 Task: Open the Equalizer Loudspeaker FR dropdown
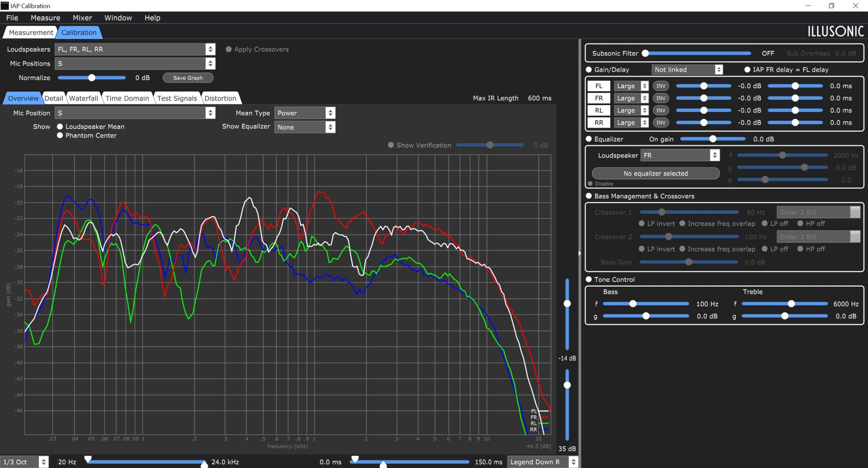[x=680, y=156]
